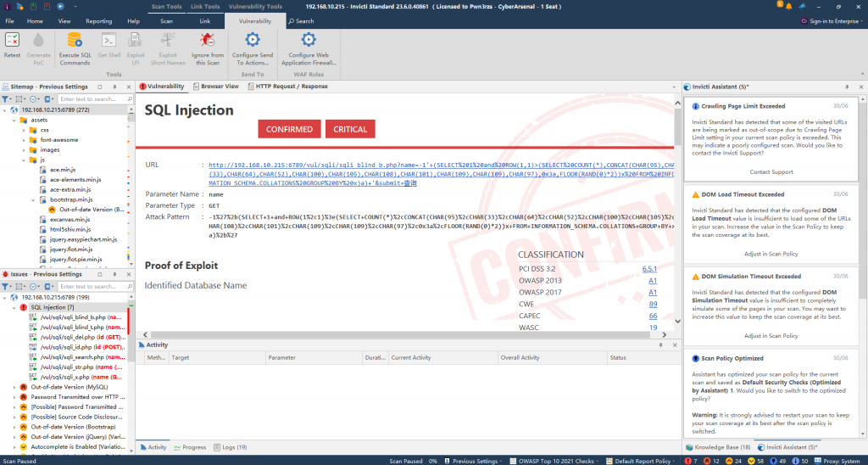Click the megaphone announcements icon in title bar

click(x=802, y=6)
